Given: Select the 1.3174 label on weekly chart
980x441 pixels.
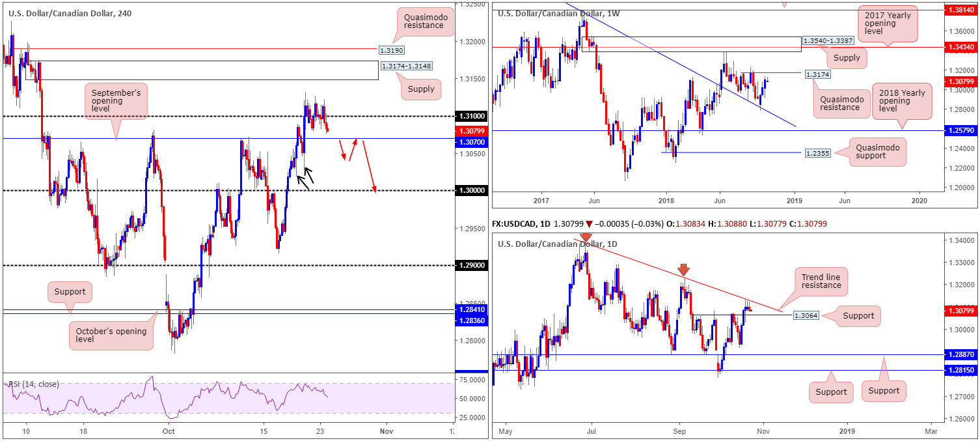Looking at the screenshot, I should [819, 75].
